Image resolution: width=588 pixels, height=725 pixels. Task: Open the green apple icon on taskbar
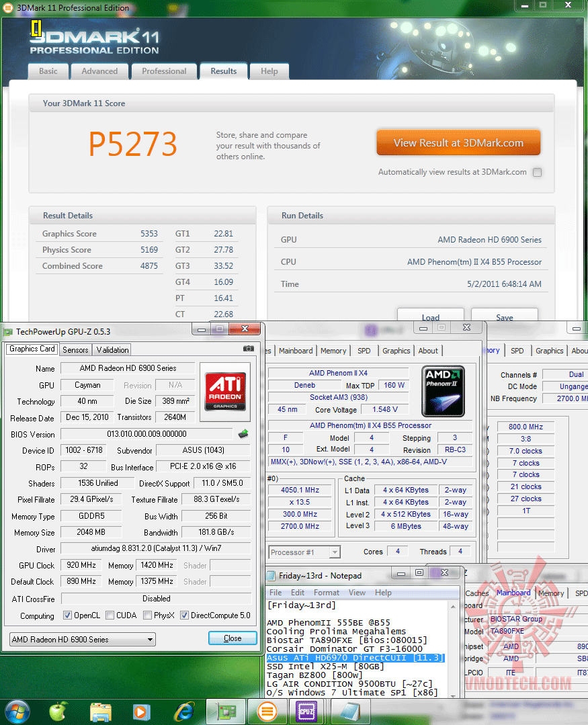point(58,711)
